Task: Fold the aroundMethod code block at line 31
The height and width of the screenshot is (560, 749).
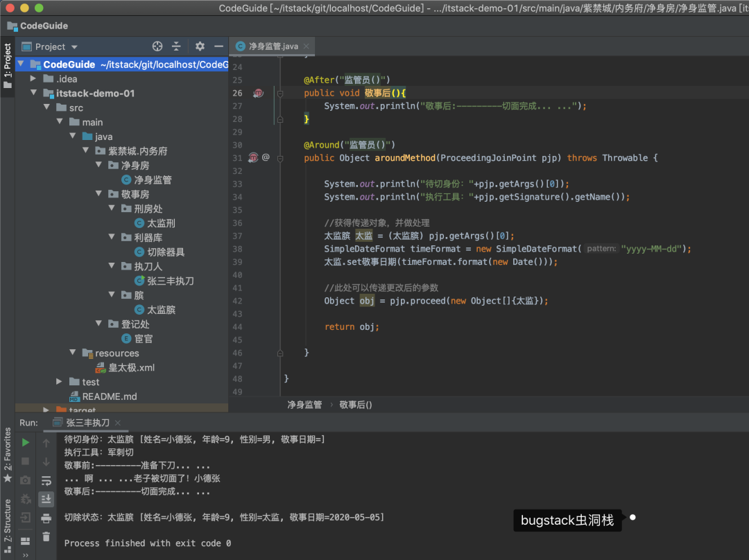Action: (x=280, y=158)
